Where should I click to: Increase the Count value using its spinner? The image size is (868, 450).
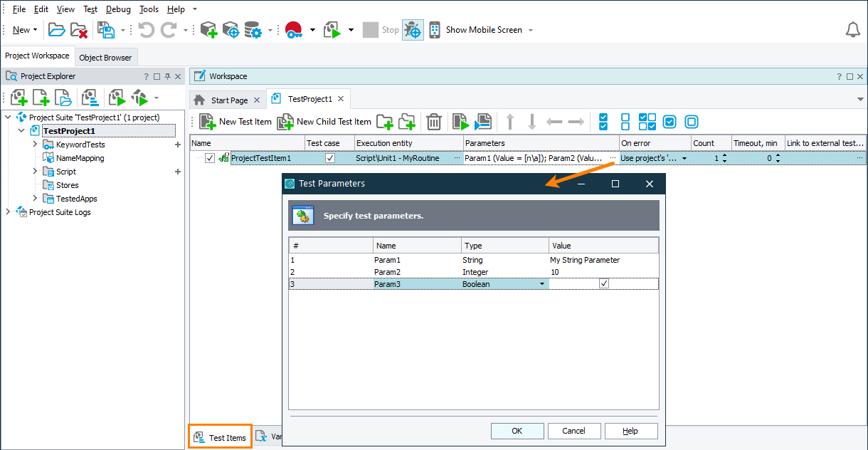tap(725, 154)
